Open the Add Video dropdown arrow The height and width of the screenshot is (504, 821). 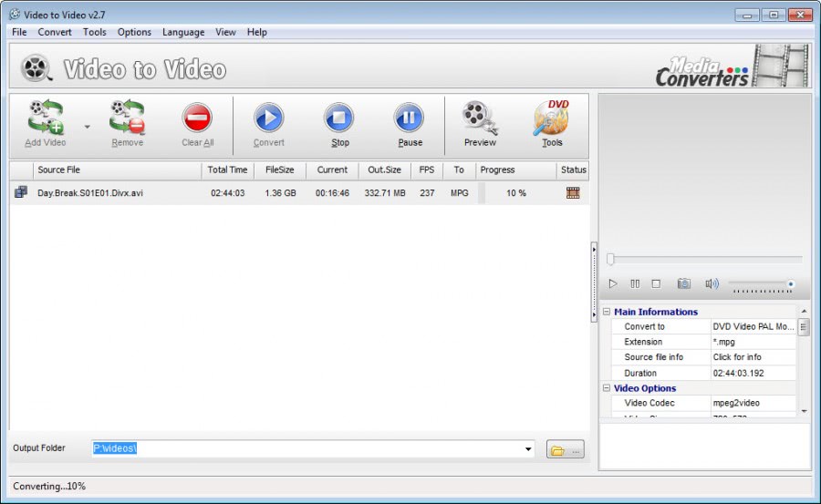click(x=88, y=127)
